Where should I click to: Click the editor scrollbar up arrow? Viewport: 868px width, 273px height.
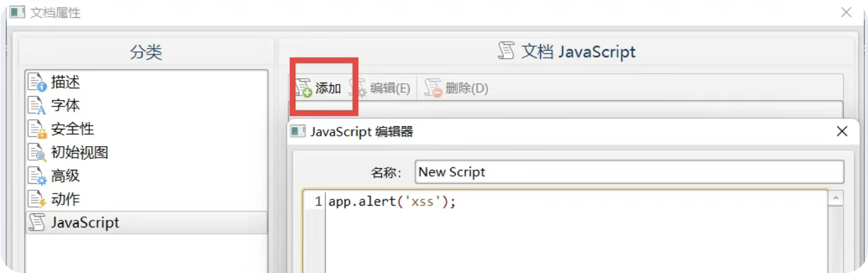(x=835, y=199)
